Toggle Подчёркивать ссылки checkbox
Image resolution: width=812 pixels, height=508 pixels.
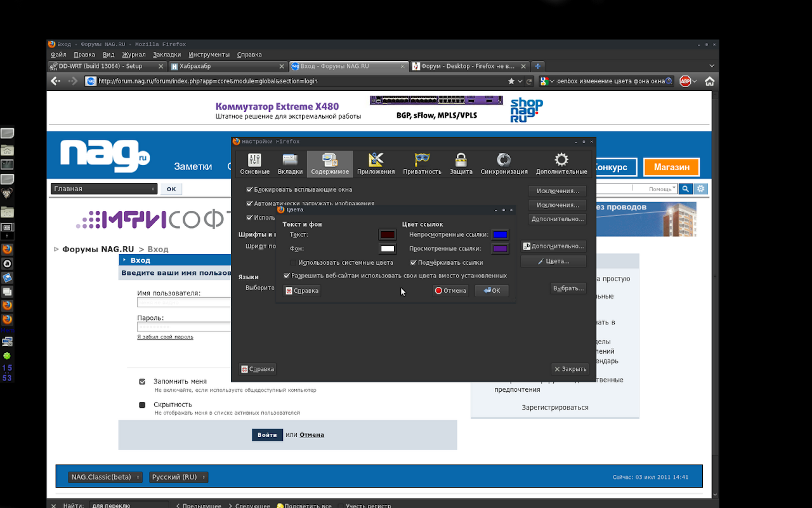click(x=414, y=263)
